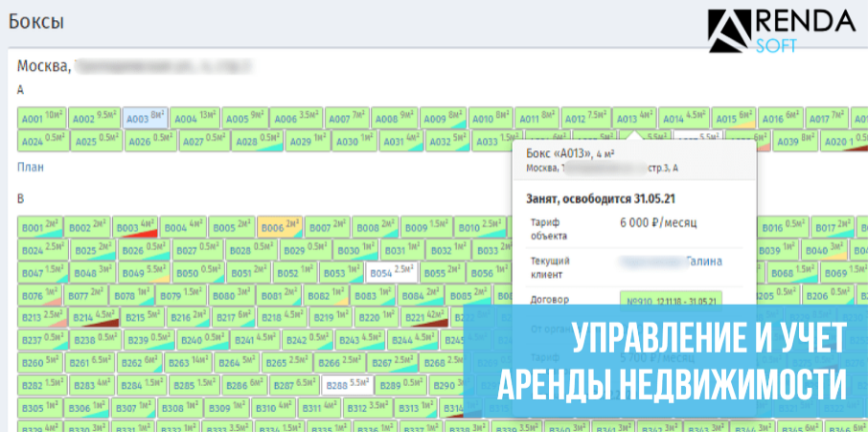Select box A024 0.5м²
The image size is (868, 432).
[x=44, y=141]
